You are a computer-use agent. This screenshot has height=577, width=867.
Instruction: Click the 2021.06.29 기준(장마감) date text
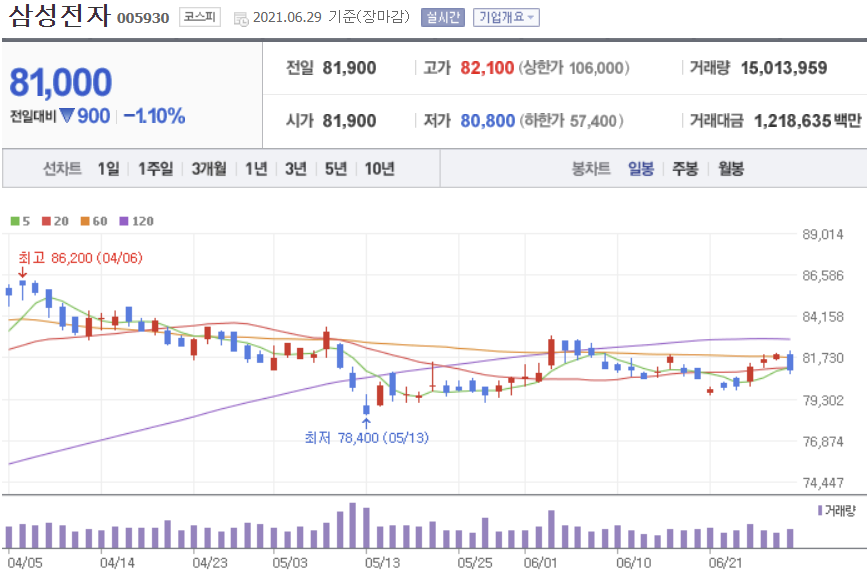(331, 17)
